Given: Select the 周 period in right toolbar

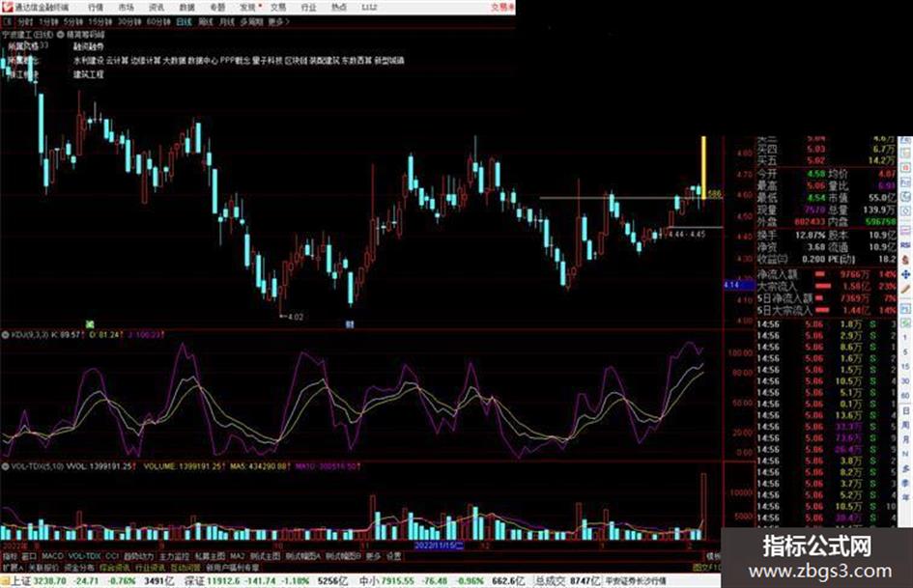Looking at the screenshot, I should [x=905, y=425].
